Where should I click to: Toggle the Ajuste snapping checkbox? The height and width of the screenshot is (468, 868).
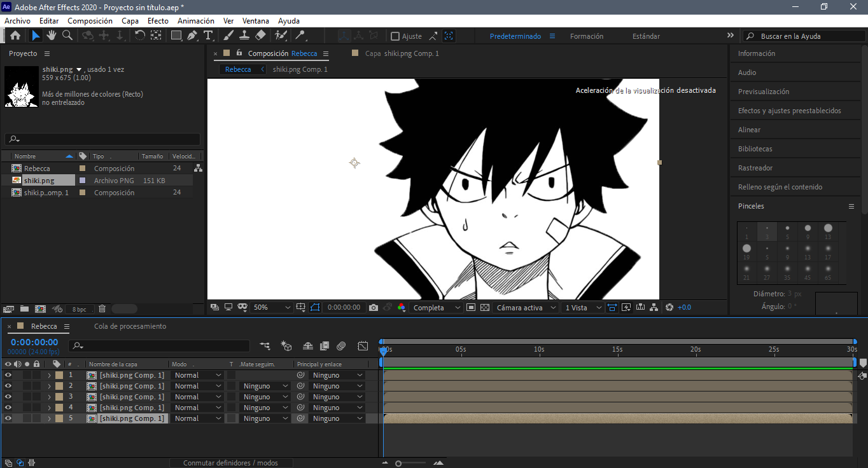[x=395, y=36]
